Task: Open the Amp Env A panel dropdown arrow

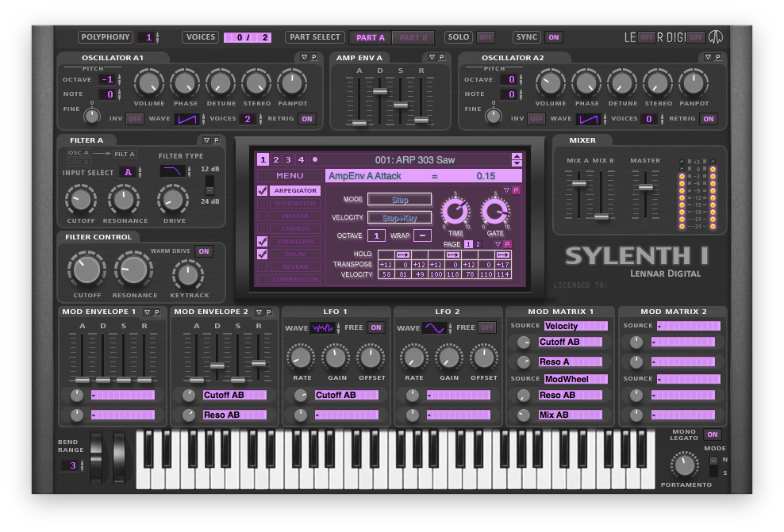Action: click(x=432, y=57)
